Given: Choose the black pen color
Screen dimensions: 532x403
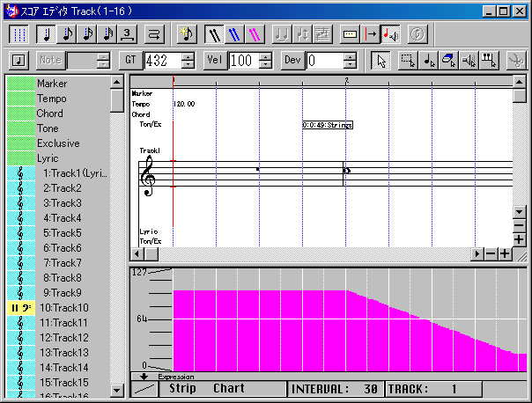Looking at the screenshot, I should coord(214,34).
